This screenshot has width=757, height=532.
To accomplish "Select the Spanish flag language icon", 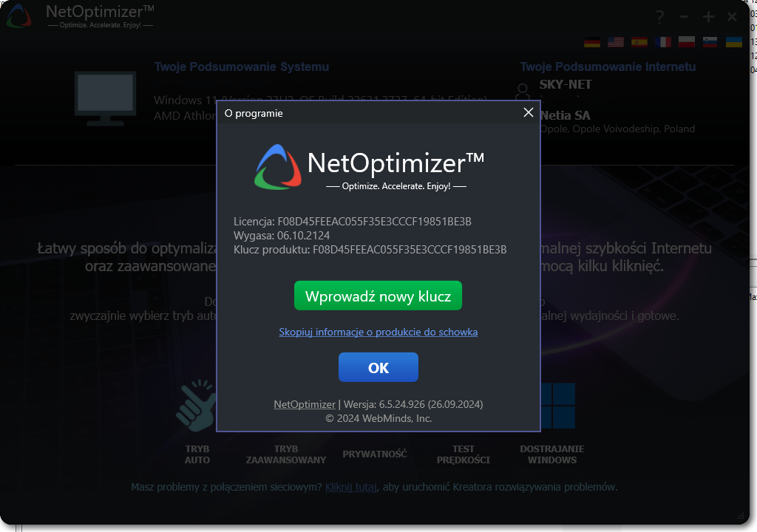I will tap(639, 42).
